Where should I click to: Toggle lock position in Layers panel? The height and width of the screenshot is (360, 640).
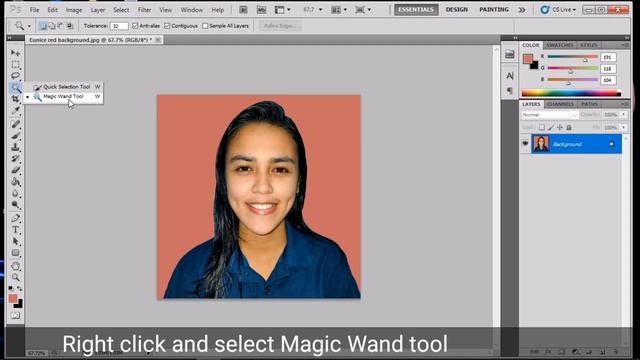coord(560,127)
